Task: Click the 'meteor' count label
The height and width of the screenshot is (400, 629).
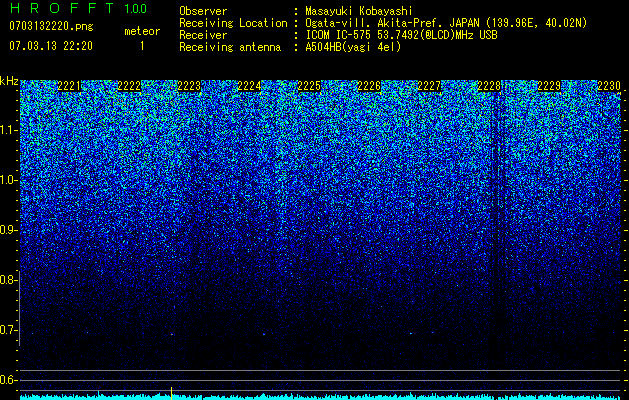Action: click(142, 31)
